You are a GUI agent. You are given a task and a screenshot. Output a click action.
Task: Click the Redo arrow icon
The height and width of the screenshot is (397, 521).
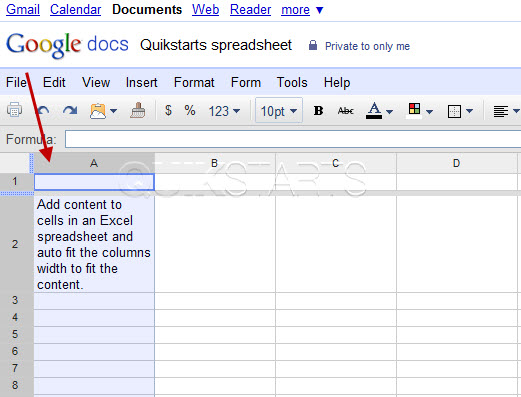(x=70, y=110)
